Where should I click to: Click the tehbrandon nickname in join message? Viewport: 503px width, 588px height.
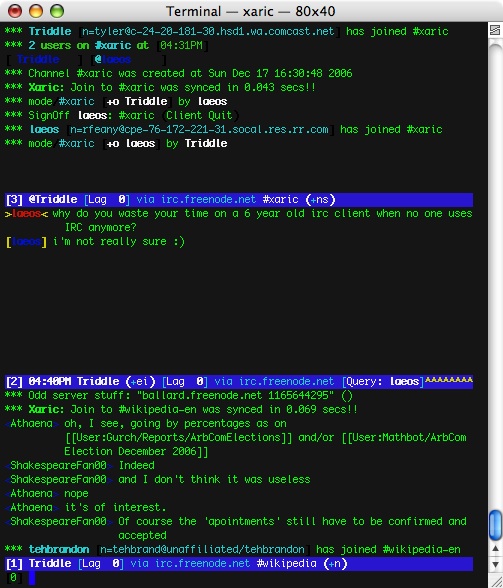tap(59, 549)
